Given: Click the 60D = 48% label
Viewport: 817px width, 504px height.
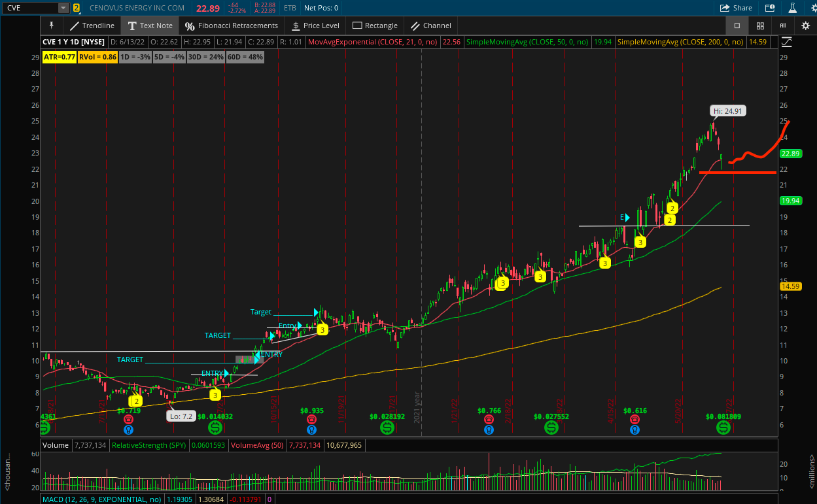Looking at the screenshot, I should (x=245, y=57).
